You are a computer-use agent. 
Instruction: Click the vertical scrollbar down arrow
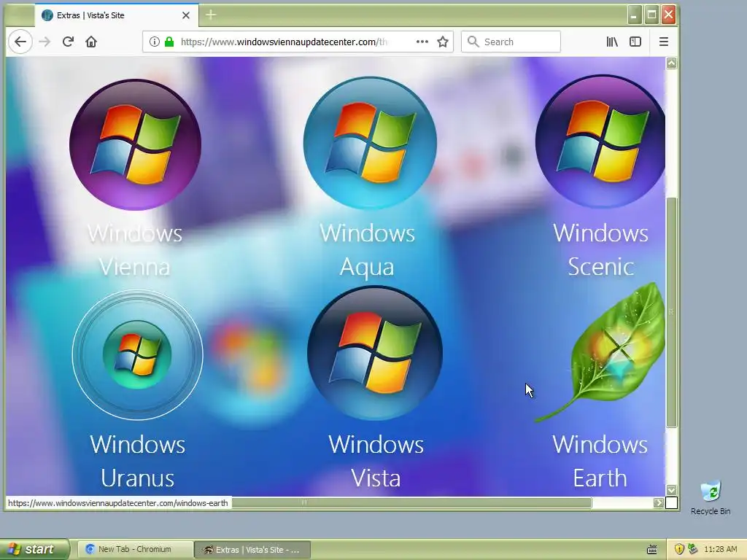(671, 490)
